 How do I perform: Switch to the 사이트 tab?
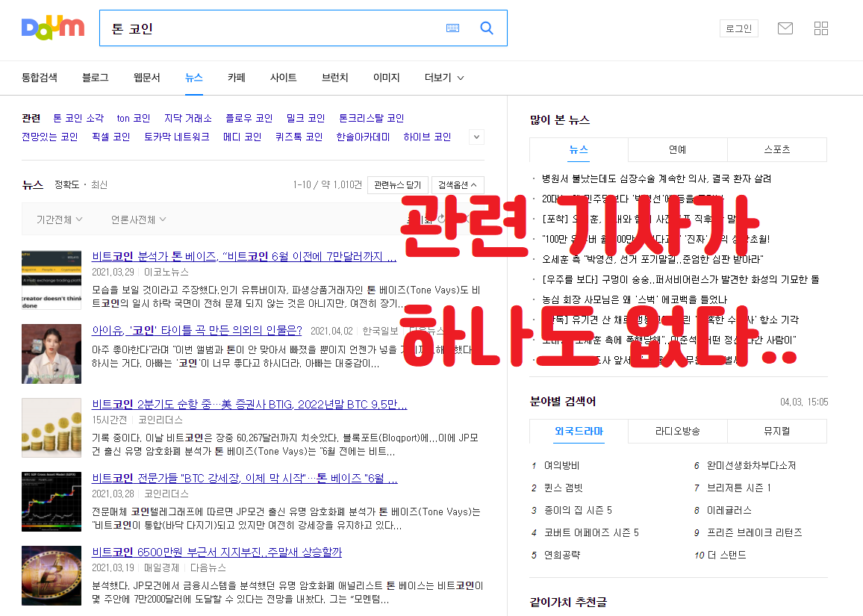[284, 78]
